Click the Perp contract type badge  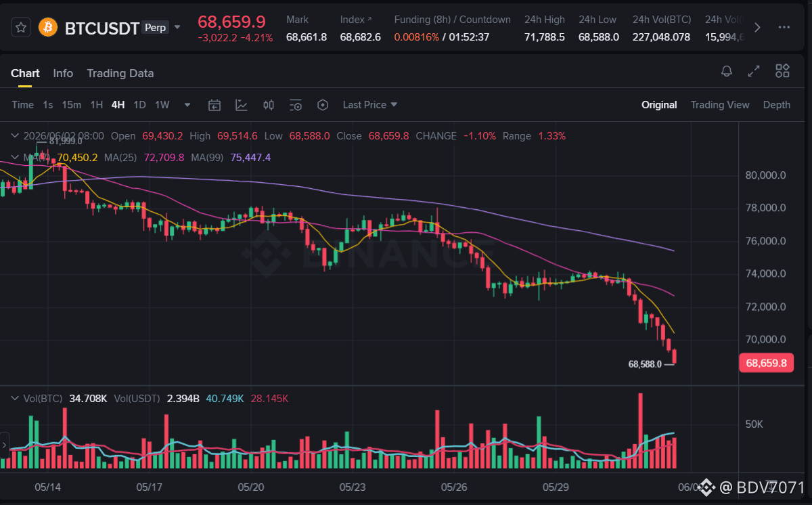(156, 27)
